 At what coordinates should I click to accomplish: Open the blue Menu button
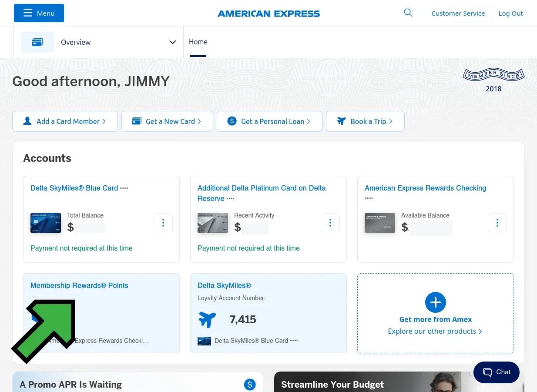(39, 13)
